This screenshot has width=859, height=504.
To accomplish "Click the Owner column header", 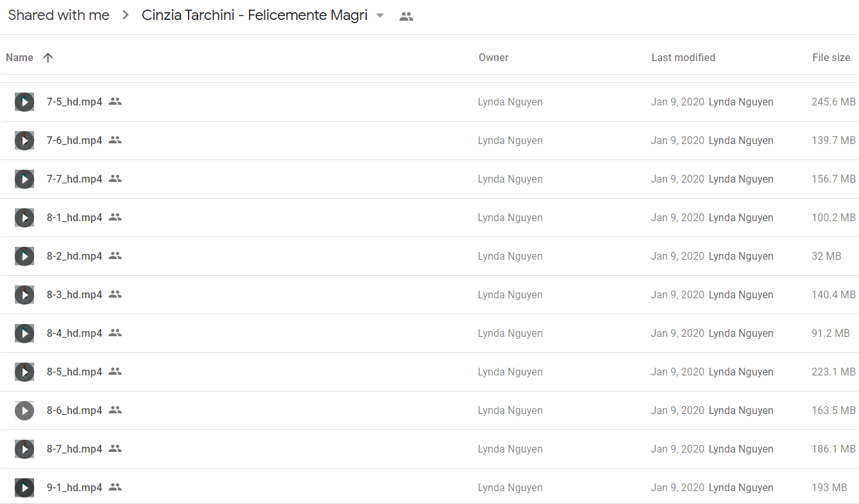I will click(494, 57).
